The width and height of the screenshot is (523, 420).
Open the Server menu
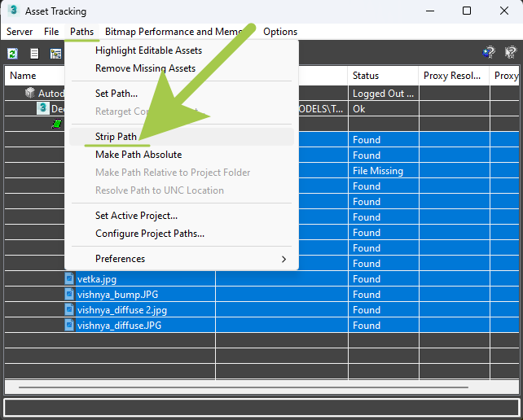[20, 32]
